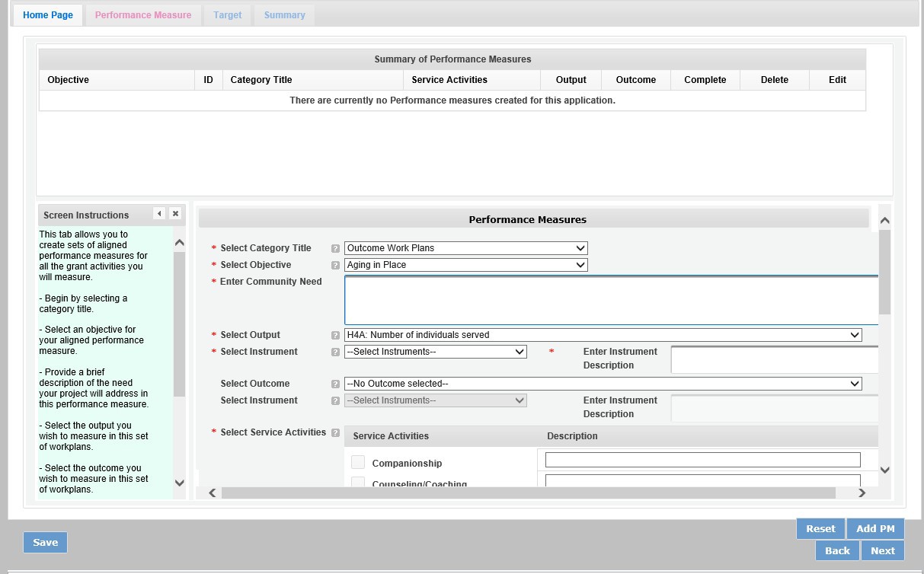Open the Summary tab
The height and width of the screenshot is (574, 924).
[284, 15]
